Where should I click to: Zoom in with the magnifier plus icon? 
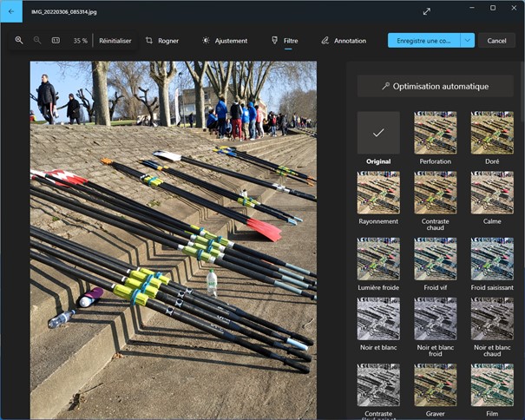[x=19, y=41]
